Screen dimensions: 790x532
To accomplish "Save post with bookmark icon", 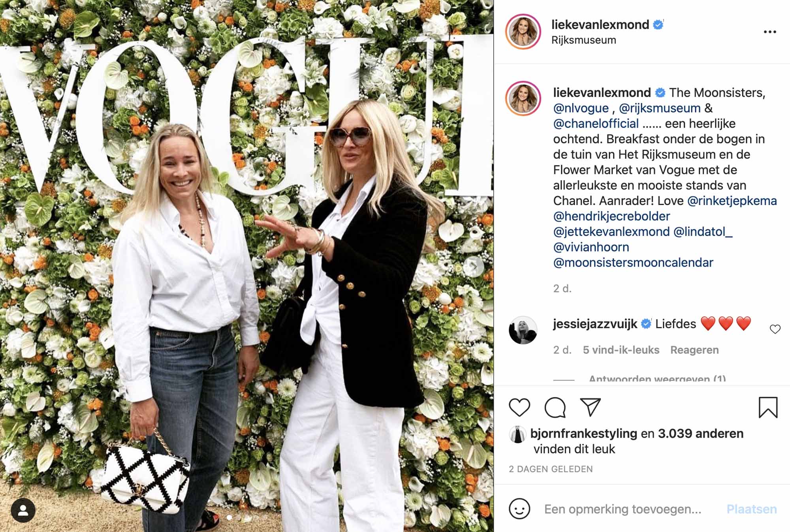I will pos(768,408).
